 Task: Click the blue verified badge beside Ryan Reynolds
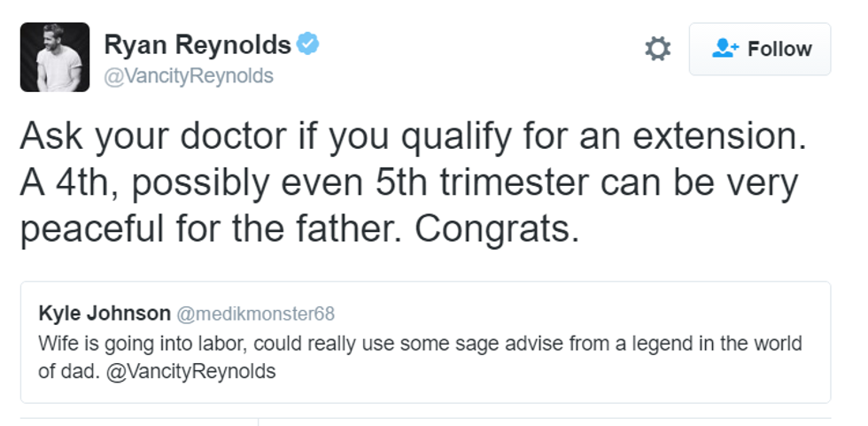tap(307, 43)
